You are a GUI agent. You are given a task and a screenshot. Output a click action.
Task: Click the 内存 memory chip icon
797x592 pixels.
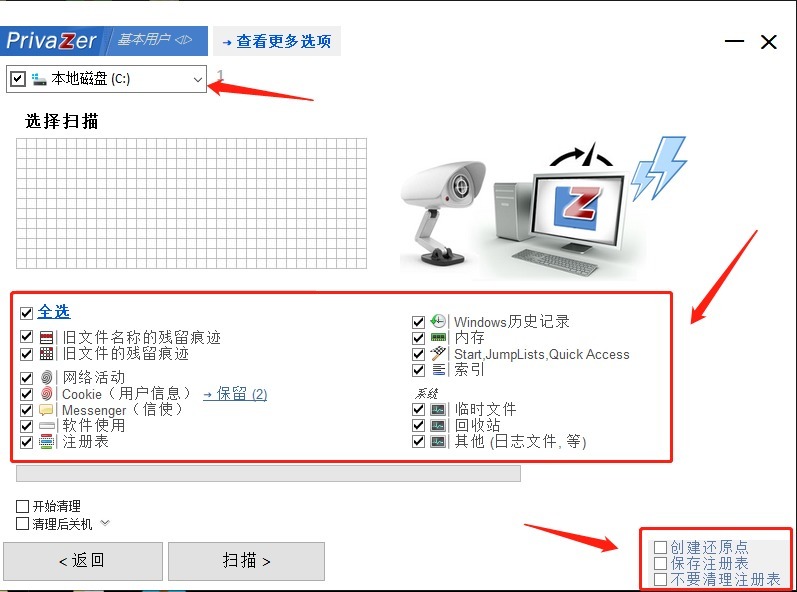pos(438,337)
